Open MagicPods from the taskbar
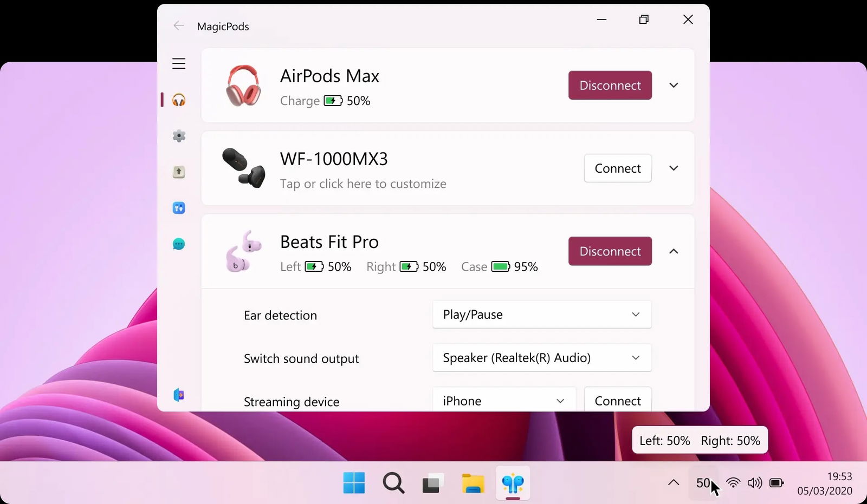Image resolution: width=867 pixels, height=504 pixels. click(x=512, y=483)
